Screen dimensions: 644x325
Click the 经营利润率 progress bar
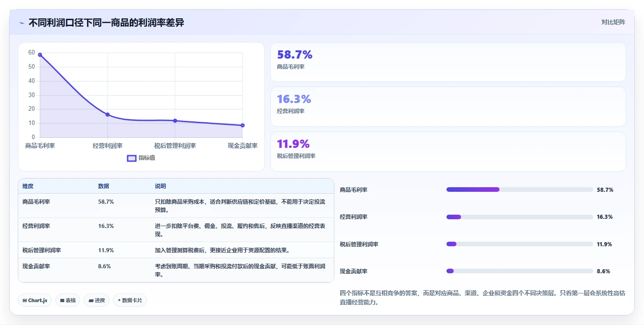pyautogui.click(x=520, y=217)
